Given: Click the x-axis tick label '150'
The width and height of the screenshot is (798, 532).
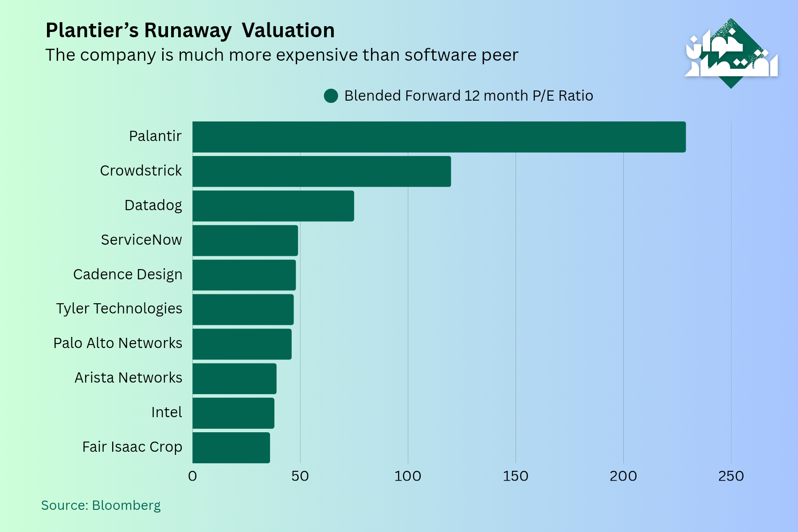Looking at the screenshot, I should [516, 476].
